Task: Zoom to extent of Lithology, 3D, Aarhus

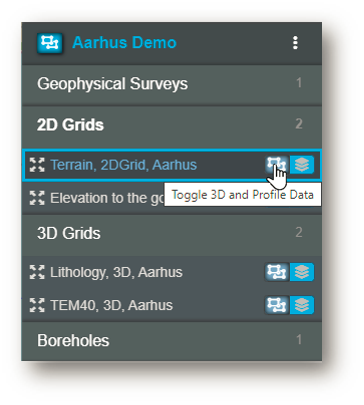Action: pos(37,272)
